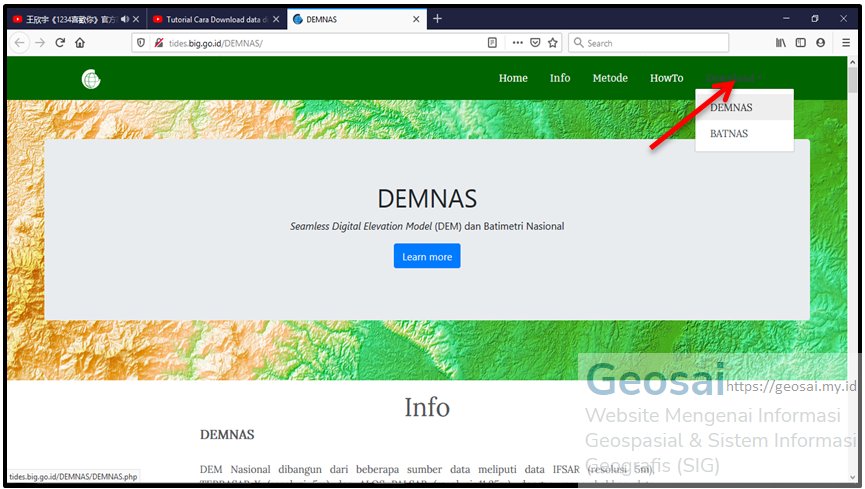Click the Learn more button
The image size is (865, 489).
[427, 257]
